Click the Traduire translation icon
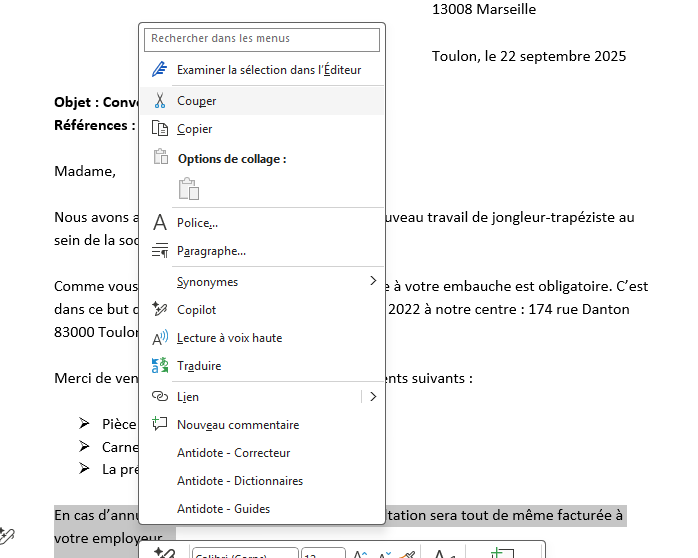 (159, 366)
